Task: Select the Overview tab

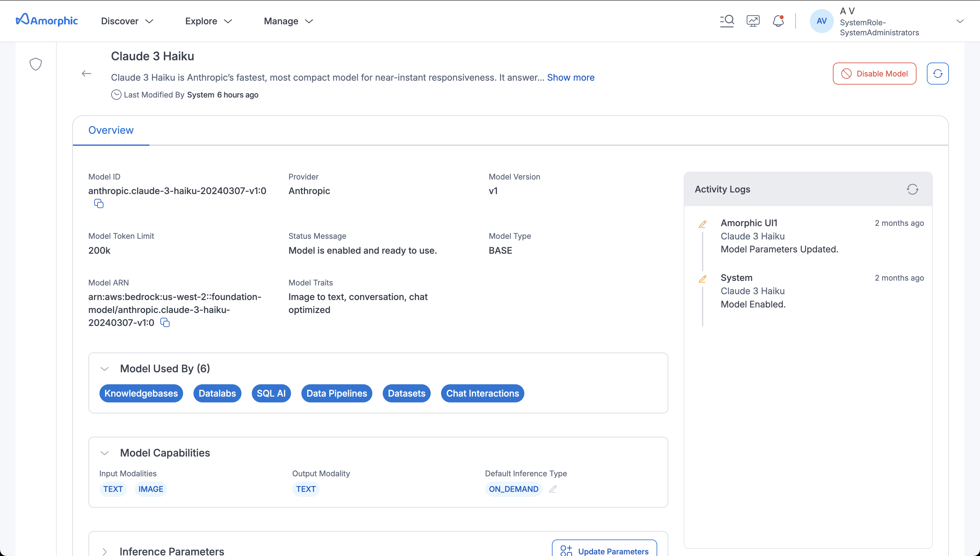Action: (x=111, y=130)
